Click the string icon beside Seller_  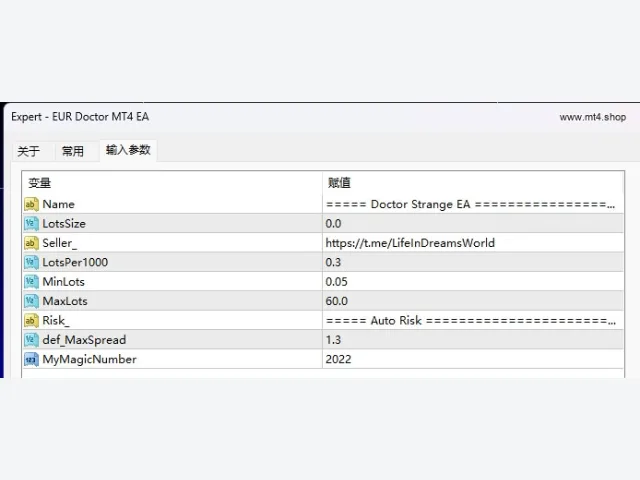pyautogui.click(x=31, y=243)
